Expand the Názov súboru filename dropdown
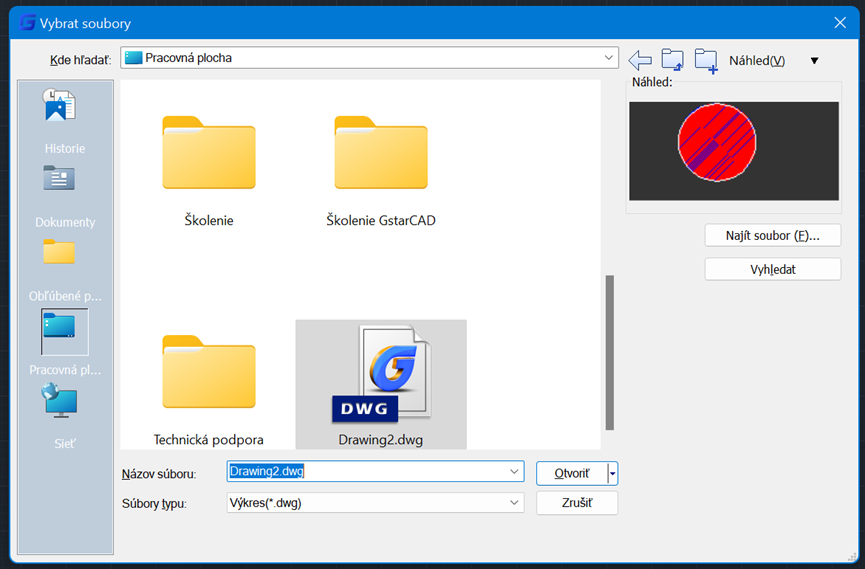 514,472
